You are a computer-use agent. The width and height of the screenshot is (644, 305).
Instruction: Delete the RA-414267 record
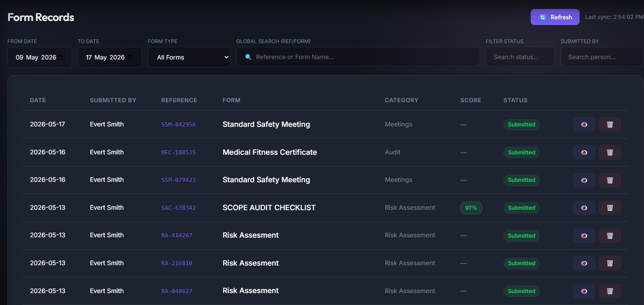(x=610, y=236)
